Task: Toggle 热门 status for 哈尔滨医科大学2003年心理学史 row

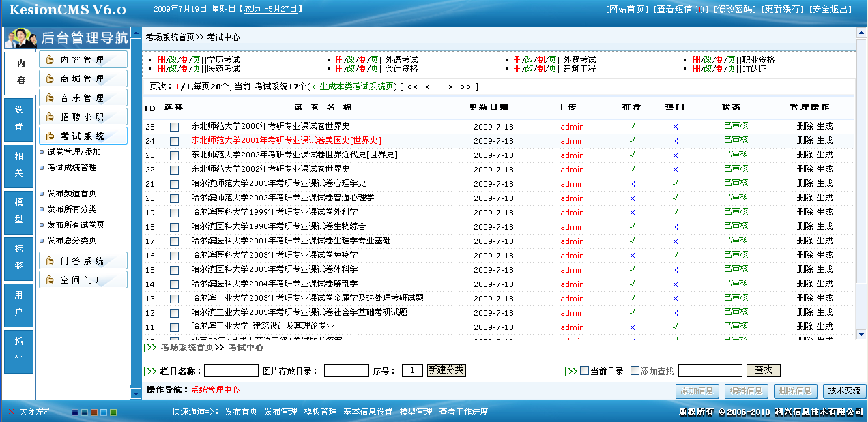Action: 674,183
